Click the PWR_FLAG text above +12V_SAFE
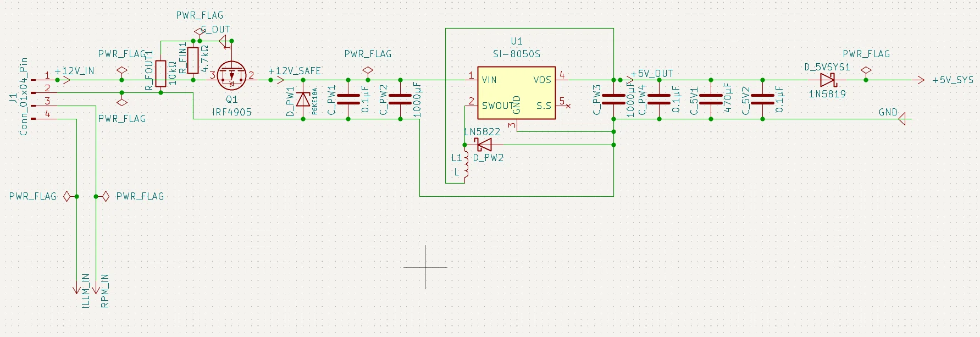Image resolution: width=980 pixels, height=337 pixels. pos(368,54)
